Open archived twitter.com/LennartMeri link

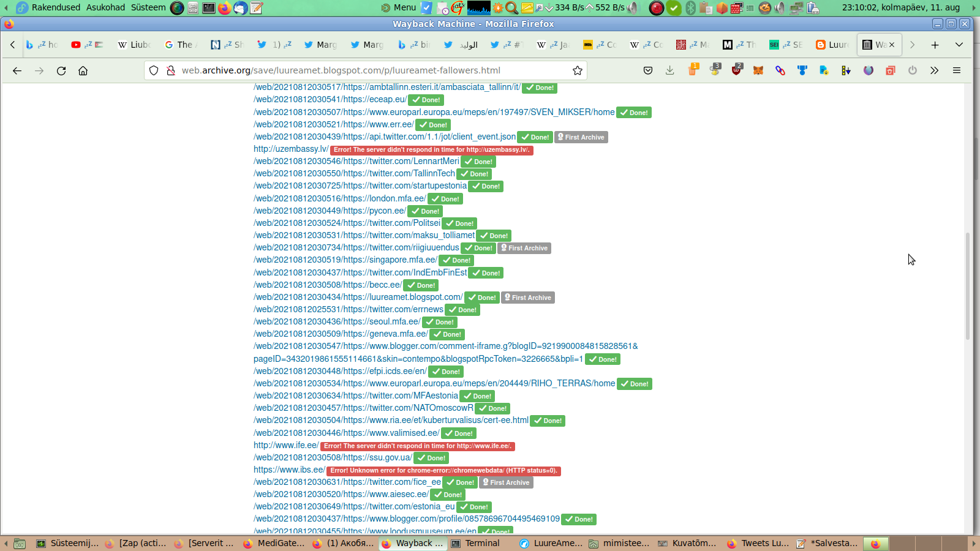click(356, 161)
